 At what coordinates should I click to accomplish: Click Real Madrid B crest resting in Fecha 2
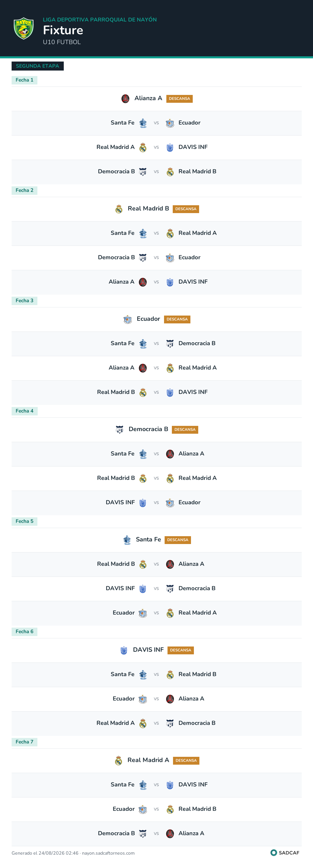click(x=119, y=209)
